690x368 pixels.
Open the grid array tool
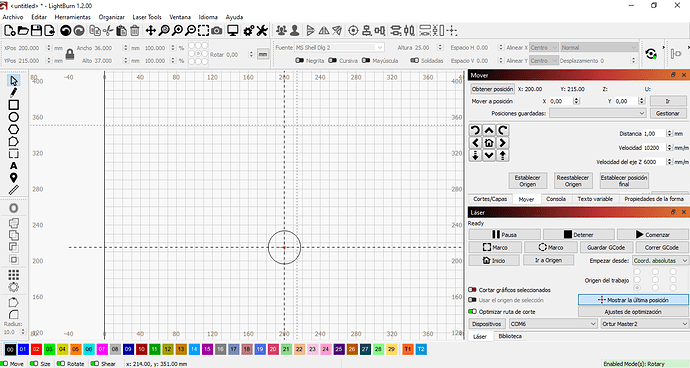click(x=14, y=275)
